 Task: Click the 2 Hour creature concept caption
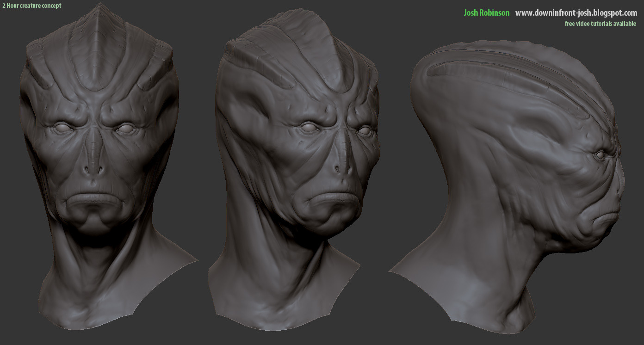tap(32, 6)
